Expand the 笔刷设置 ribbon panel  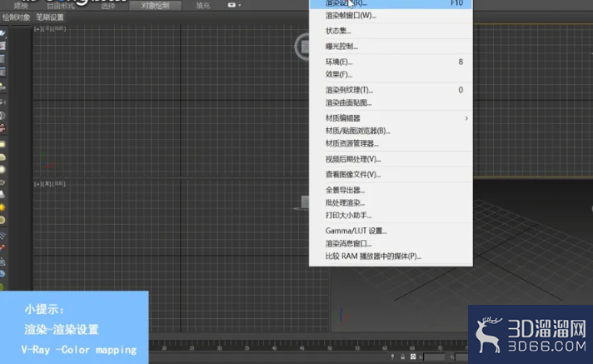pos(50,17)
